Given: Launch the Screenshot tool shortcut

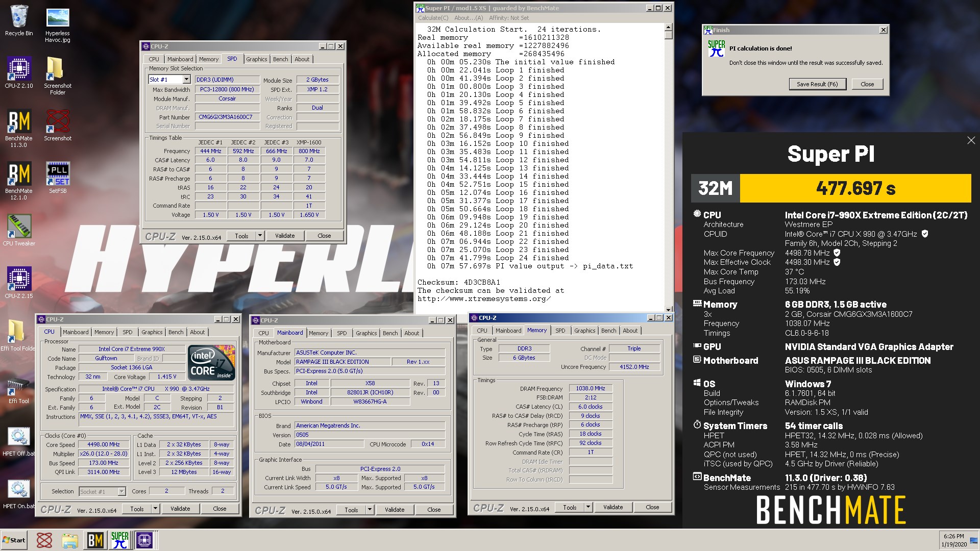Looking at the screenshot, I should 58,125.
